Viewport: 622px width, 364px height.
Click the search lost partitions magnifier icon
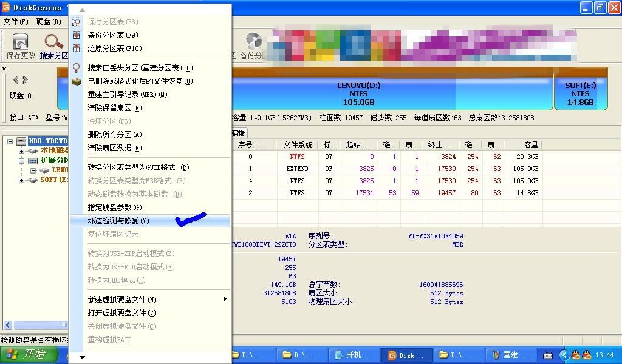[76, 68]
